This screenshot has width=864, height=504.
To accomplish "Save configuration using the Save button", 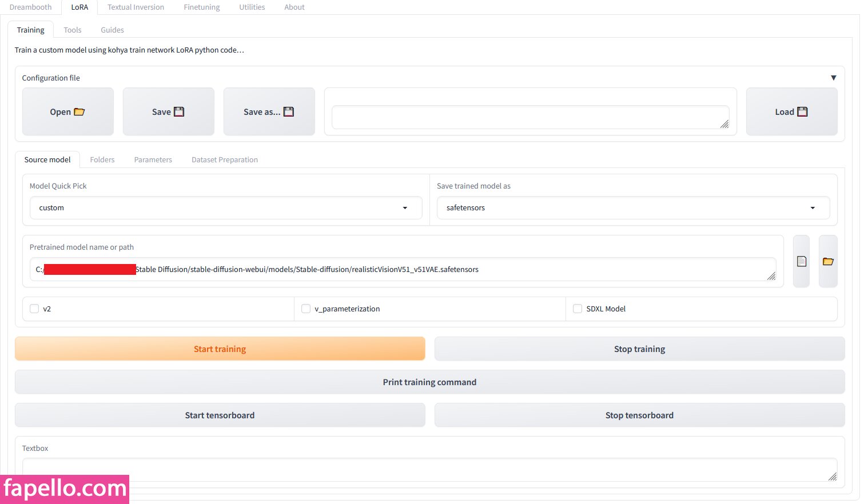I will 168,111.
